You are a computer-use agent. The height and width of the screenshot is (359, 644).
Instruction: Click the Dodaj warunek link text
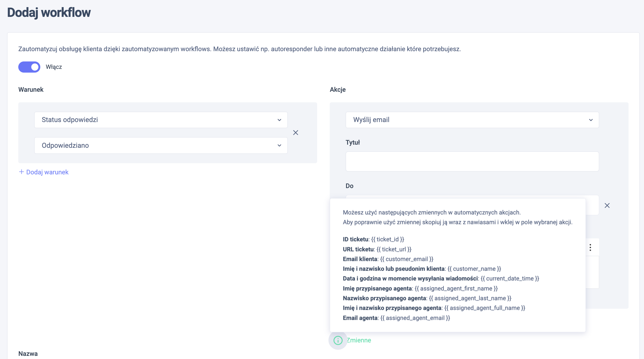47,172
